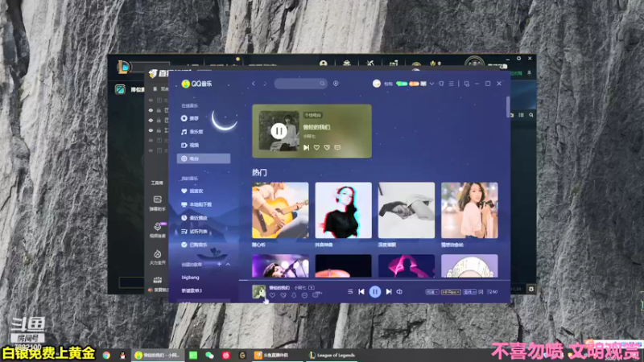Click song title 曾经的我们 on the radio card

(x=316, y=127)
